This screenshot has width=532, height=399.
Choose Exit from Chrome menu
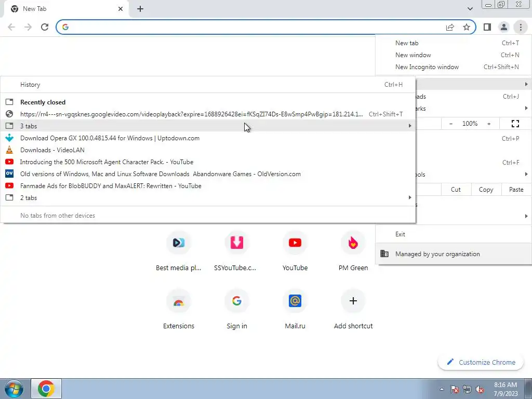pyautogui.click(x=454, y=234)
